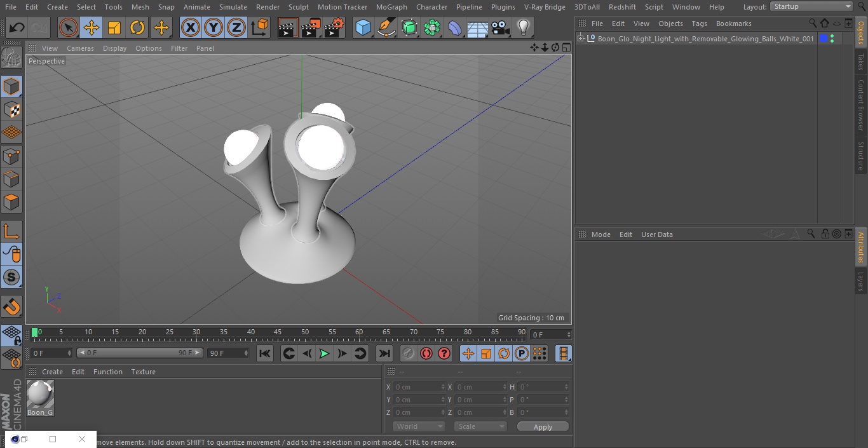868x448 pixels.
Task: Open the Simulate menu
Action: tap(233, 7)
